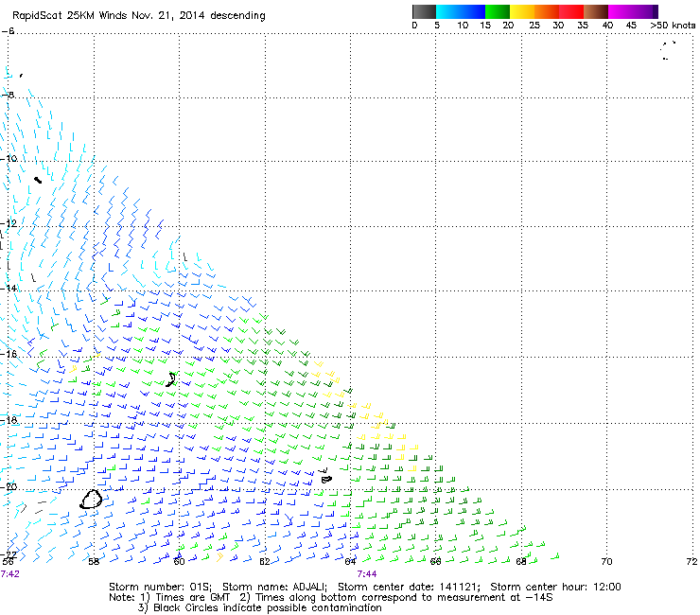
Task: Click the black island dots in the top-right corner
Action: tap(668, 50)
